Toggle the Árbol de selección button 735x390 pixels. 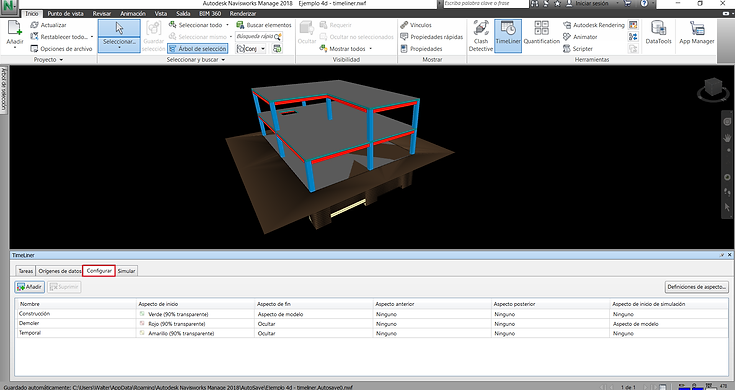pyautogui.click(x=197, y=48)
